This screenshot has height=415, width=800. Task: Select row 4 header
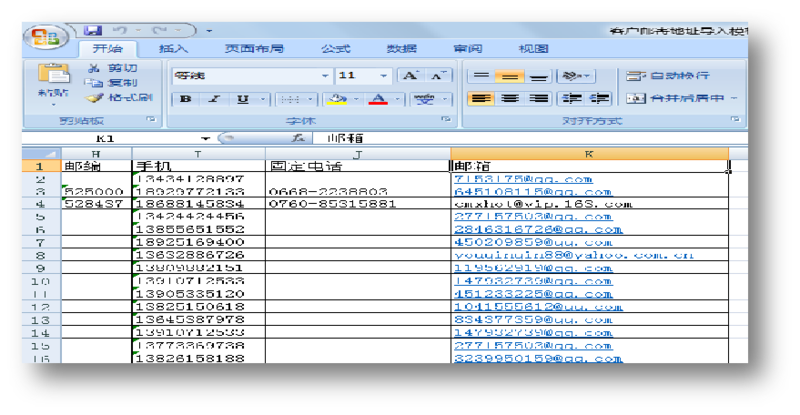tap(41, 204)
